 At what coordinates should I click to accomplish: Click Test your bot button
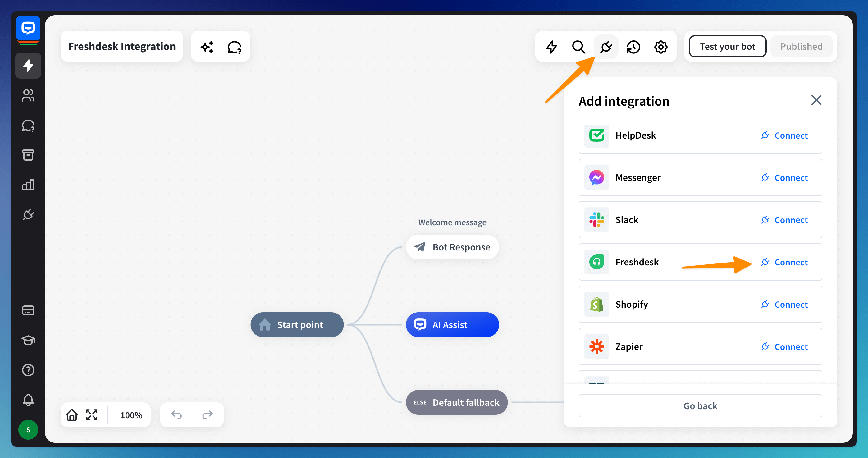pos(727,47)
